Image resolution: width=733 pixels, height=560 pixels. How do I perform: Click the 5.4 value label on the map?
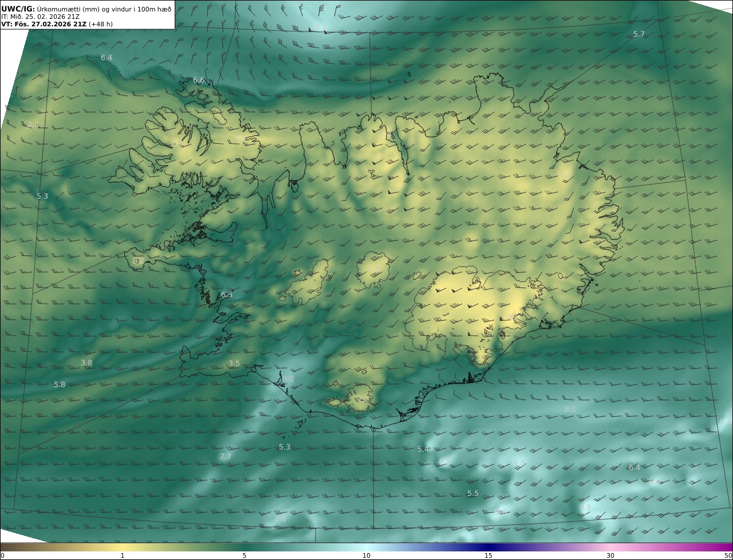click(423, 449)
